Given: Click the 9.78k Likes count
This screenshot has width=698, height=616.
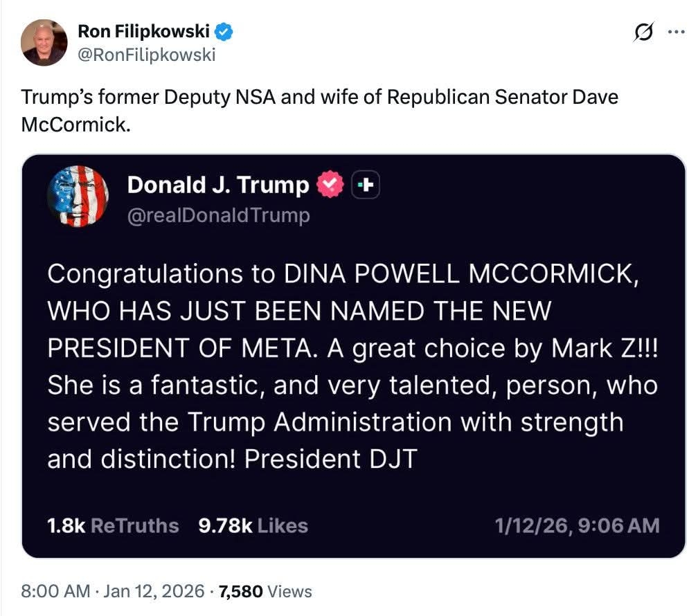Looking at the screenshot, I should [253, 526].
